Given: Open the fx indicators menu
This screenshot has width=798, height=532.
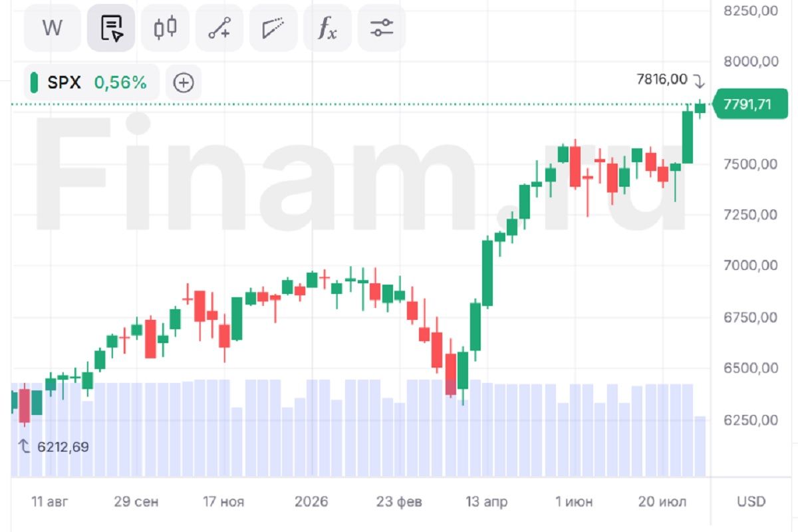Looking at the screenshot, I should click(x=327, y=28).
